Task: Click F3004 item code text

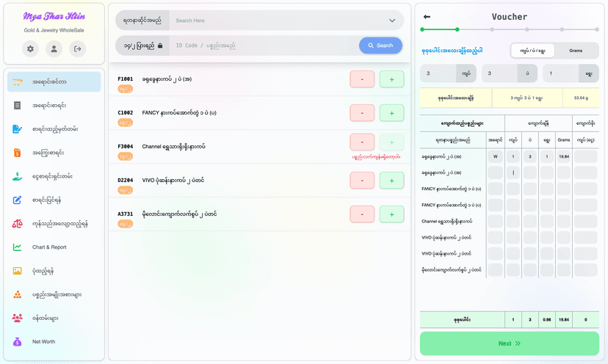Action: tap(126, 147)
